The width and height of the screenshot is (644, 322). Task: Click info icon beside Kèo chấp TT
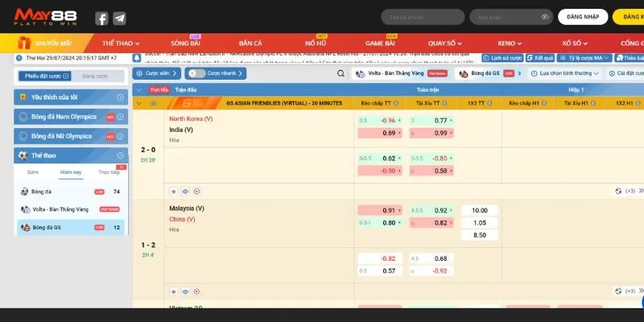click(x=396, y=103)
